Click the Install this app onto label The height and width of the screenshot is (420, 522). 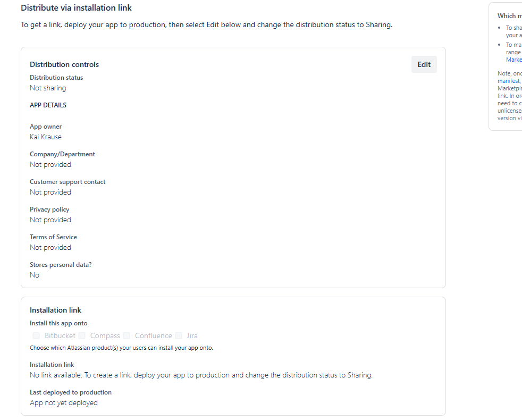[x=58, y=323]
